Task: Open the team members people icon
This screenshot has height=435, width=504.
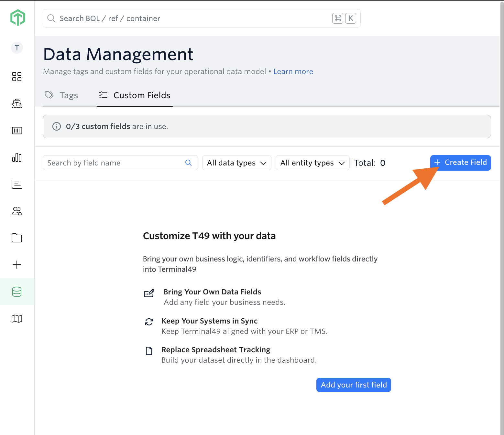Action: [x=17, y=211]
